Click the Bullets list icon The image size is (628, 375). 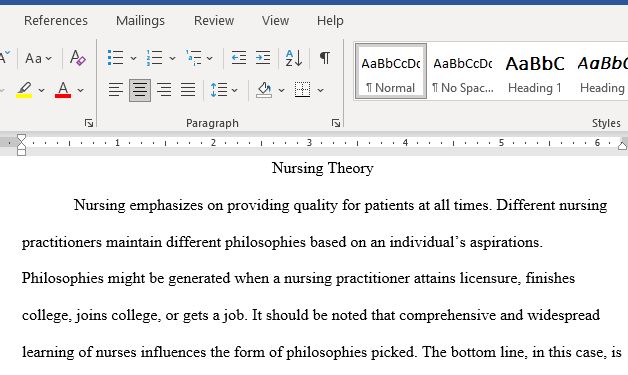coord(115,58)
